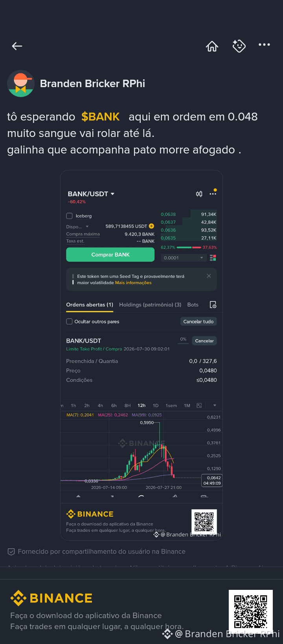This screenshot has height=644, width=283.
Task: Tap the Taxa est. label
Action: (75, 241)
